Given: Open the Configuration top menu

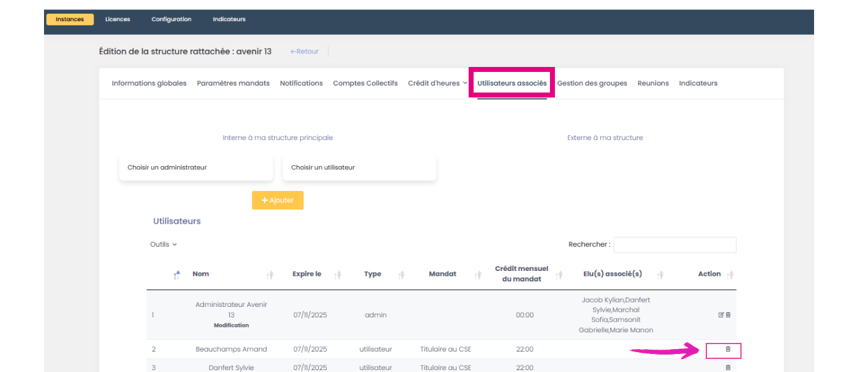Looking at the screenshot, I should (x=172, y=19).
